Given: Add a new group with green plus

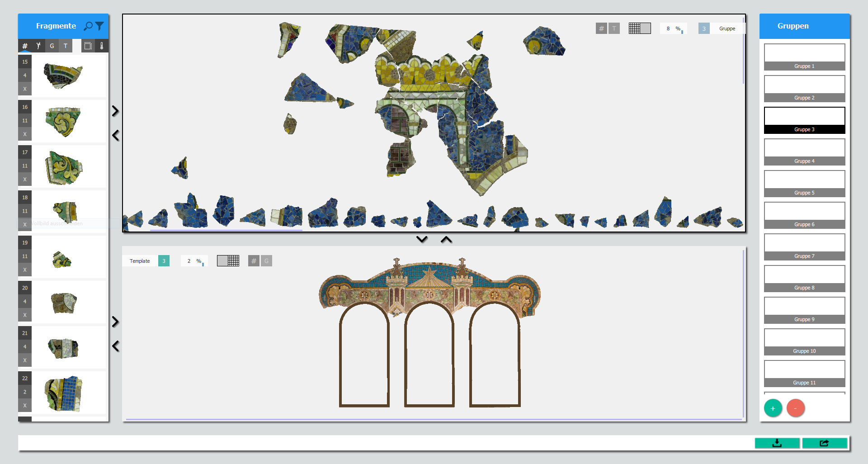Looking at the screenshot, I should [773, 408].
